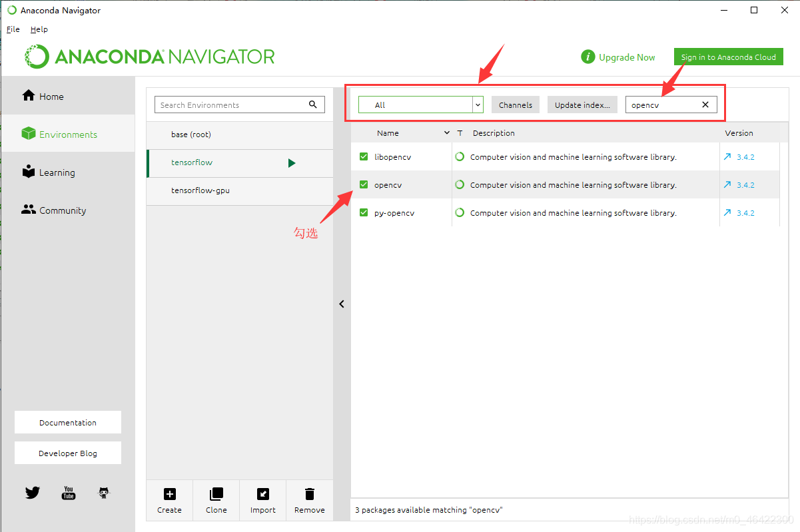Open the File menu
This screenshot has width=800, height=532.
(x=13, y=29)
